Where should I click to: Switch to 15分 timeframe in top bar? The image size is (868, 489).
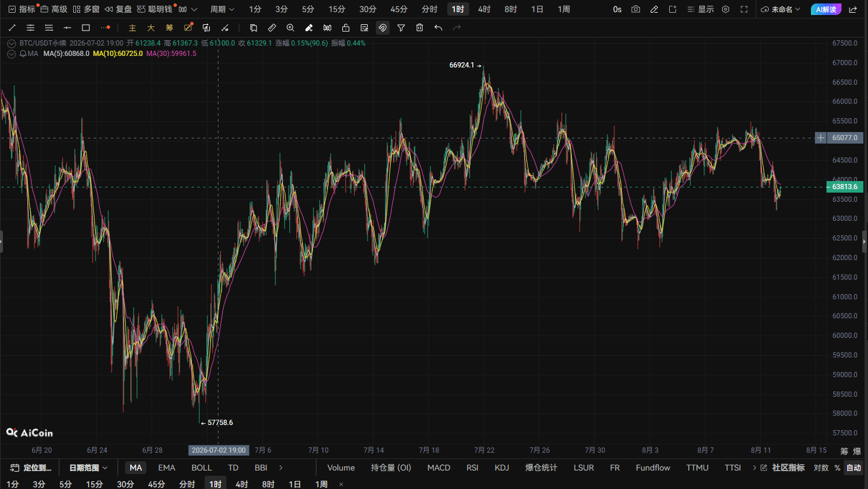[337, 9]
